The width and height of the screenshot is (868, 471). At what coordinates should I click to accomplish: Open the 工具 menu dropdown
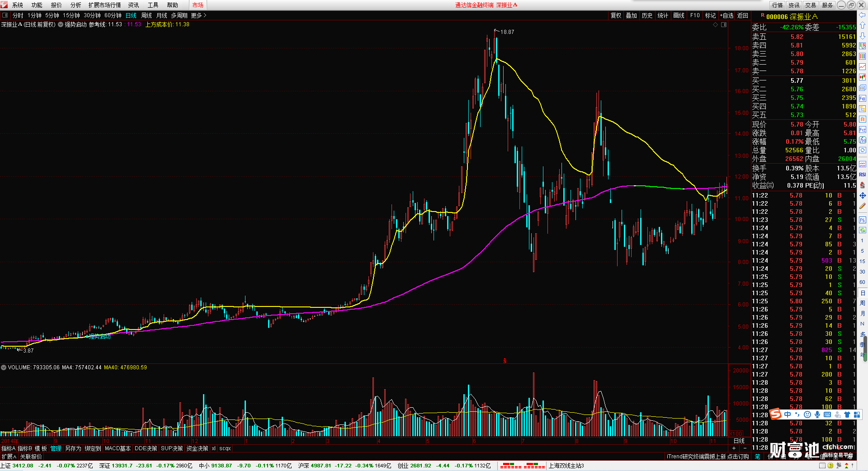tap(153, 5)
